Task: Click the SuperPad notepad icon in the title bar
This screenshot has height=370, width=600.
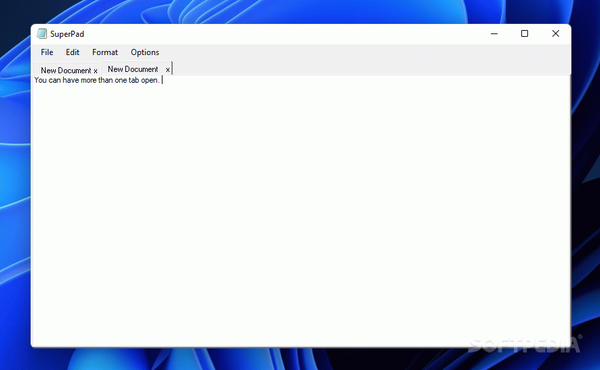Action: [42, 34]
